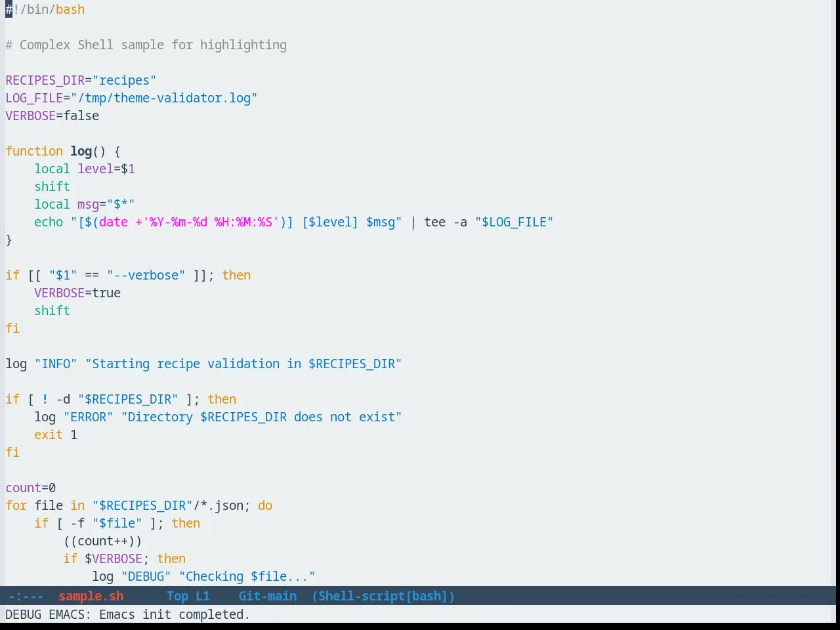
Task: Click the "$LOG_FILE" string after tee
Action: [x=514, y=222]
